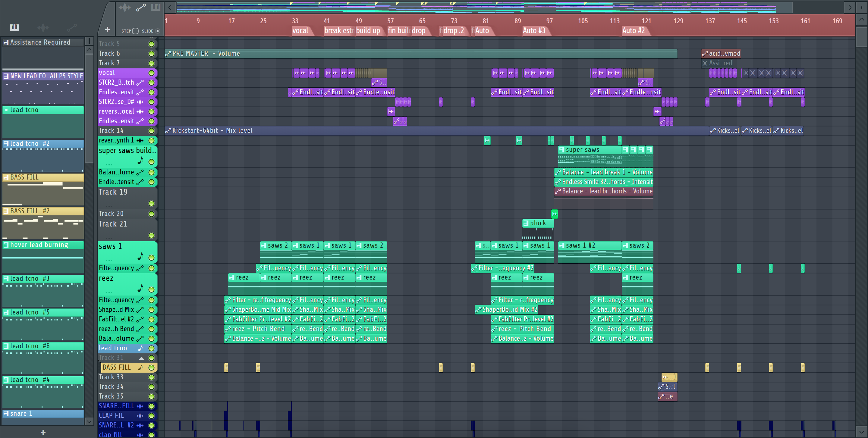The height and width of the screenshot is (438, 868).
Task: Click the waveform icon on revers..ocal track
Action: (x=140, y=111)
